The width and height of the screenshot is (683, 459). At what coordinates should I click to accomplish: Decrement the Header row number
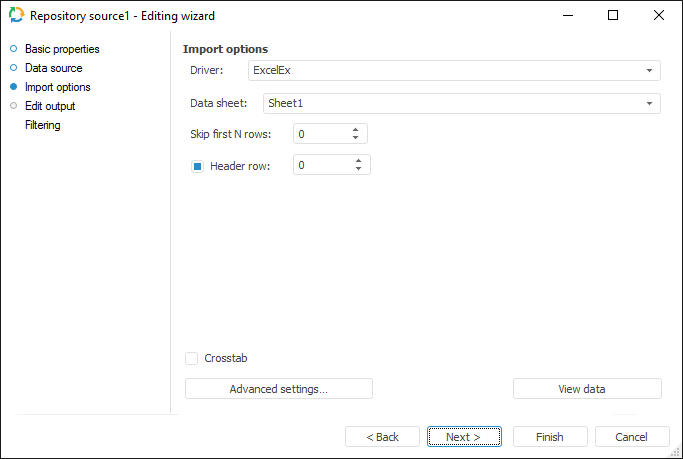point(359,169)
